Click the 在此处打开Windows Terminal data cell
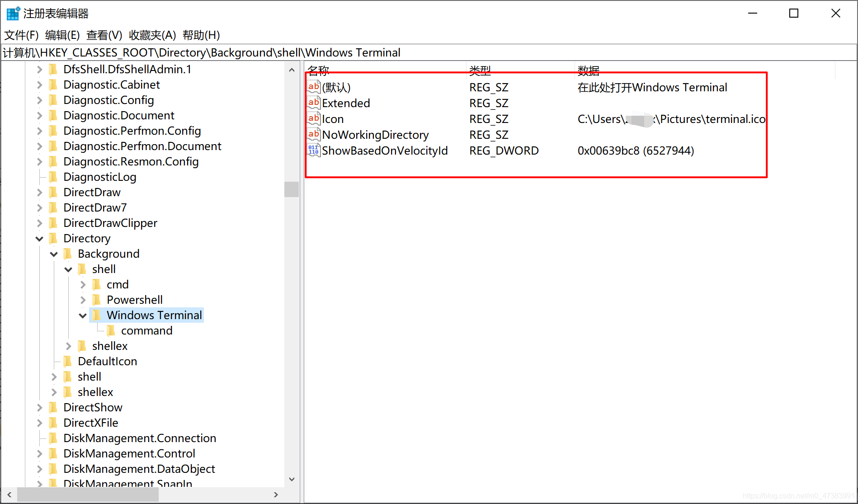 point(652,87)
